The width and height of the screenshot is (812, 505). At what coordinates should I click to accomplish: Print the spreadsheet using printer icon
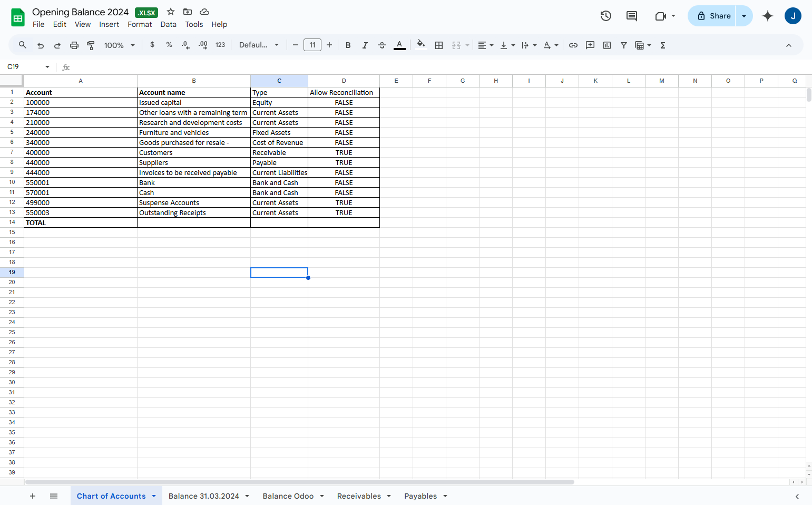(x=74, y=45)
